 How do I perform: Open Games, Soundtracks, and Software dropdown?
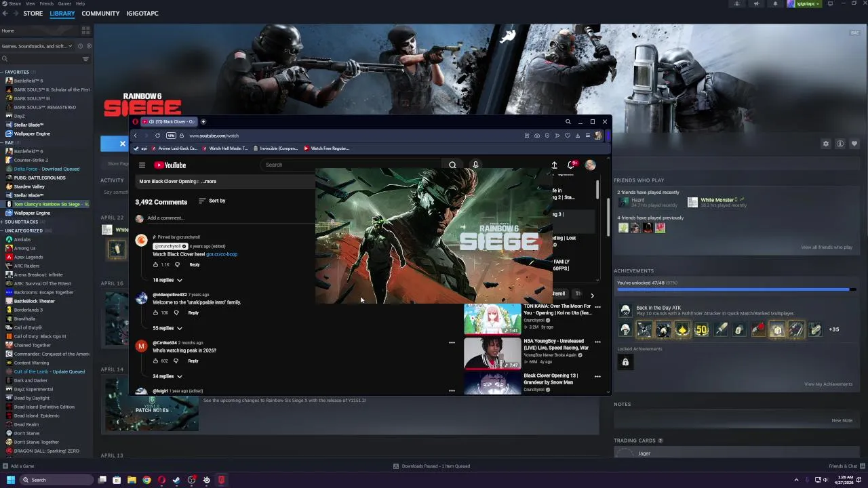click(38, 46)
